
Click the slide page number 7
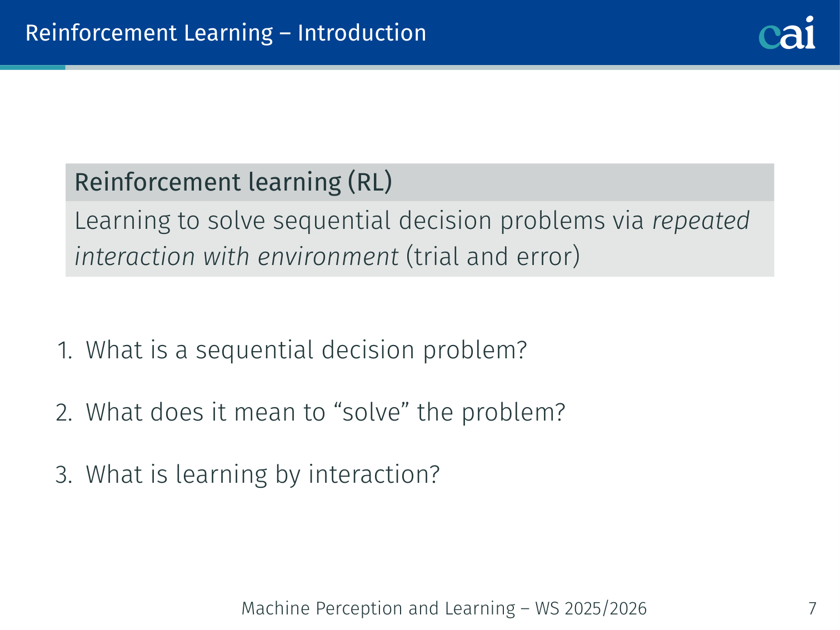[812, 608]
